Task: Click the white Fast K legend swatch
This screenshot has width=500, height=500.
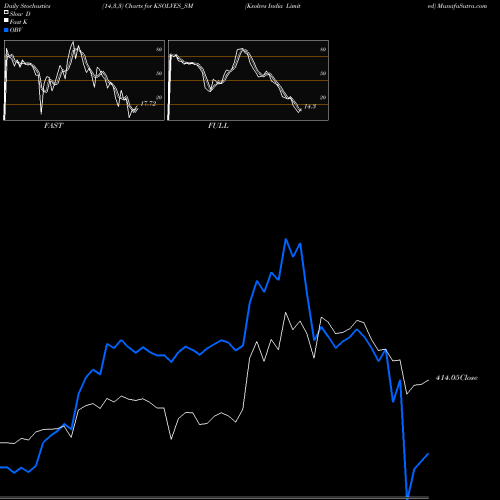Action: tap(6, 20)
